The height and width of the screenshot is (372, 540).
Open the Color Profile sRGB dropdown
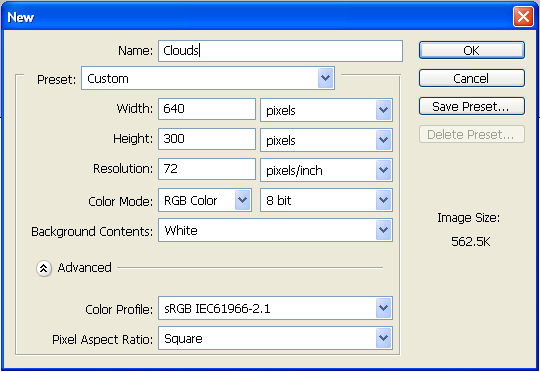pyautogui.click(x=275, y=308)
